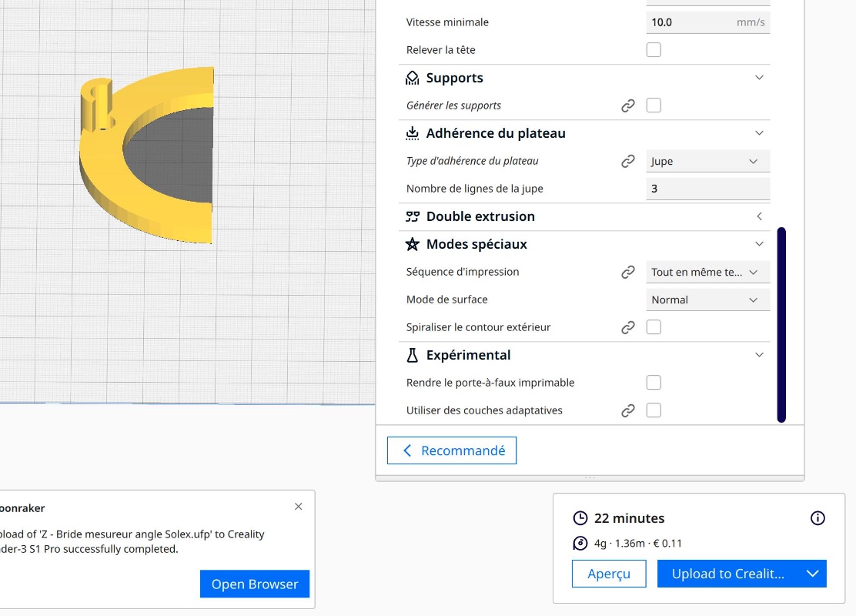
Task: Click Nombre de lignes de la jupe field
Action: click(x=707, y=189)
